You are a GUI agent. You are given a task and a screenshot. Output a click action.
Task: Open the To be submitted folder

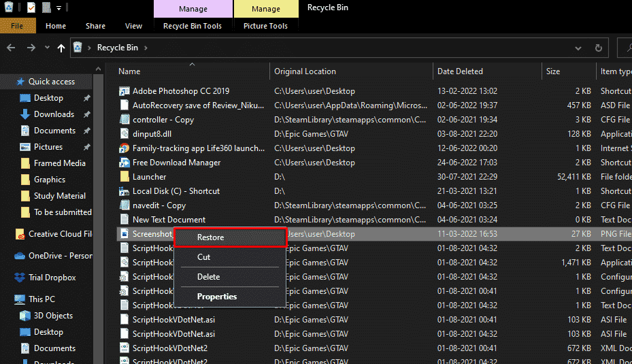pyautogui.click(x=63, y=212)
